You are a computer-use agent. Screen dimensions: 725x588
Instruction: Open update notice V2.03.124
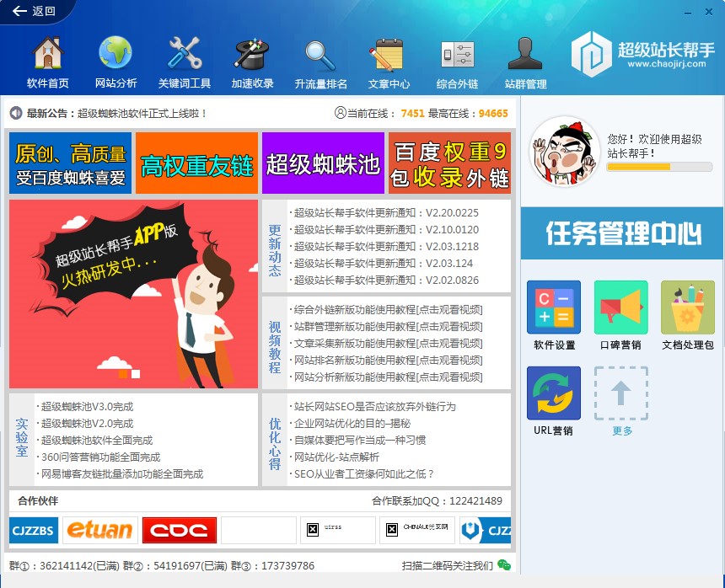[384, 264]
